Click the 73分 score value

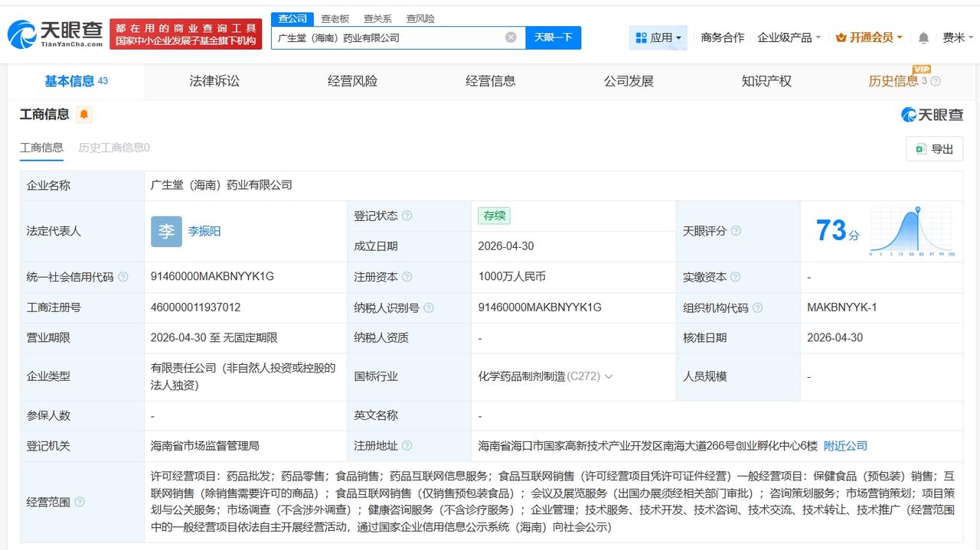coord(837,231)
